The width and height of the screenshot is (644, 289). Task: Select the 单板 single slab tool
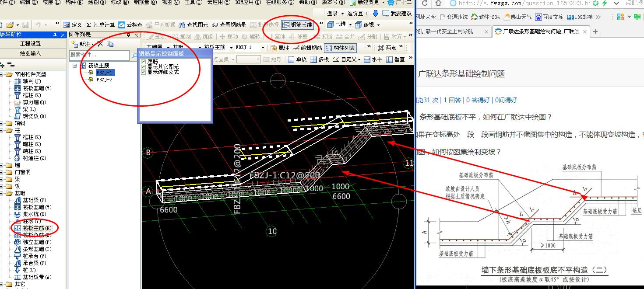point(297,59)
